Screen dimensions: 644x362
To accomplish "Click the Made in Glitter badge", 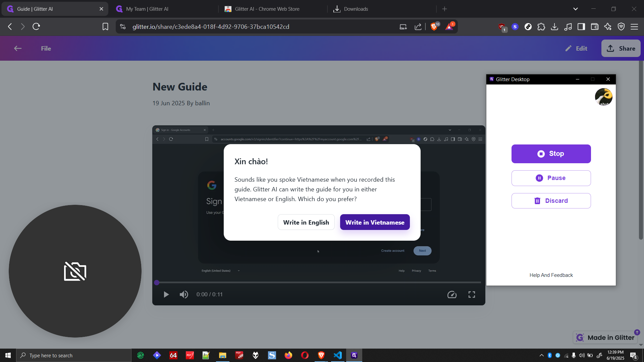I will coord(605,338).
